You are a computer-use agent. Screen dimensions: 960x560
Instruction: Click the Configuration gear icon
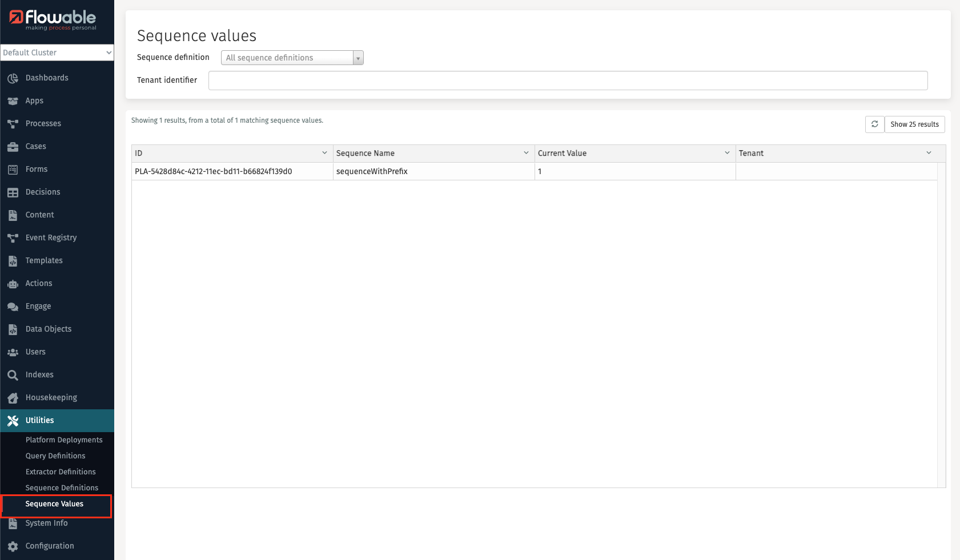[x=13, y=546]
